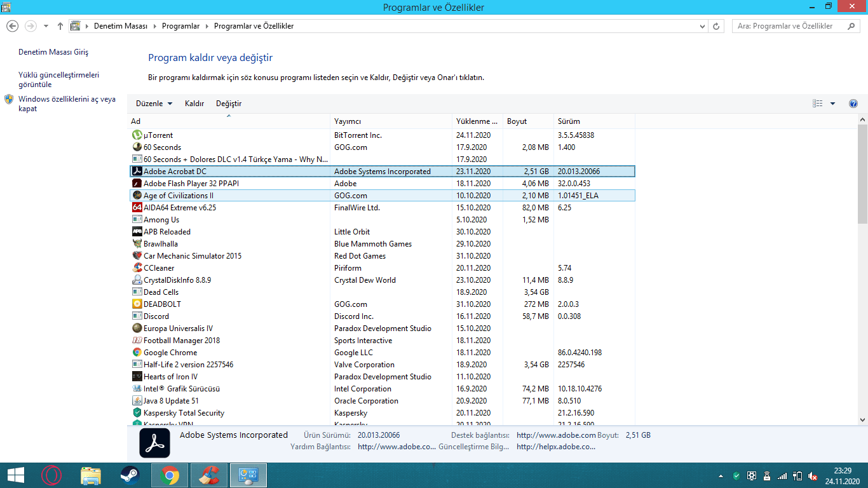Image resolution: width=868 pixels, height=488 pixels.
Task: Sort by the Yüklenme column header
Action: pos(478,121)
